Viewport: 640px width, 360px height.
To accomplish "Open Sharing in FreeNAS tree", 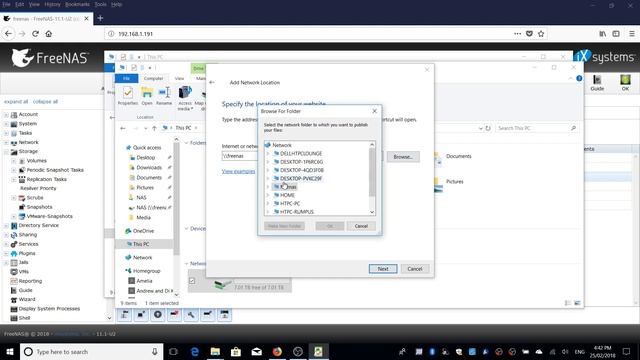I will [28, 235].
